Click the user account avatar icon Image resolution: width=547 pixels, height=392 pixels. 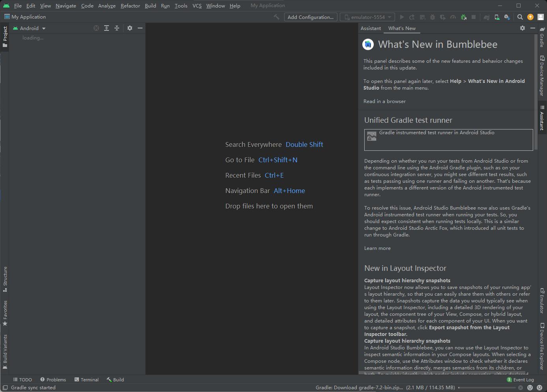click(x=541, y=17)
